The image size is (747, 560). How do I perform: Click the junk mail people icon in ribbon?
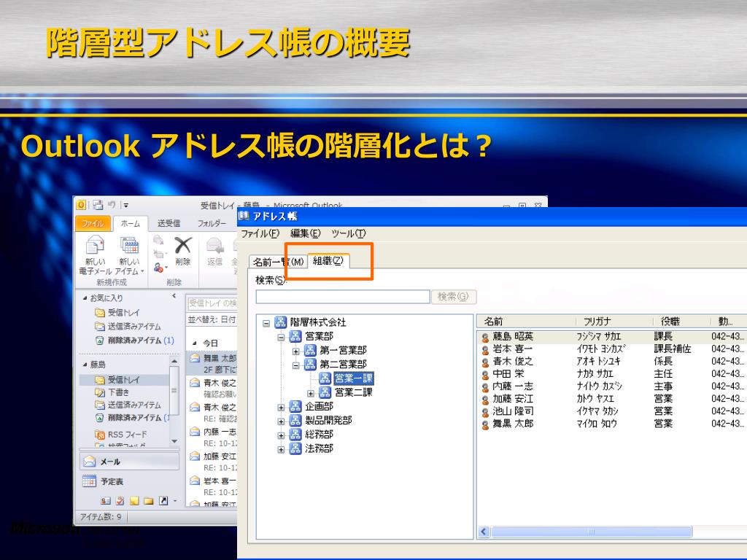(158, 268)
